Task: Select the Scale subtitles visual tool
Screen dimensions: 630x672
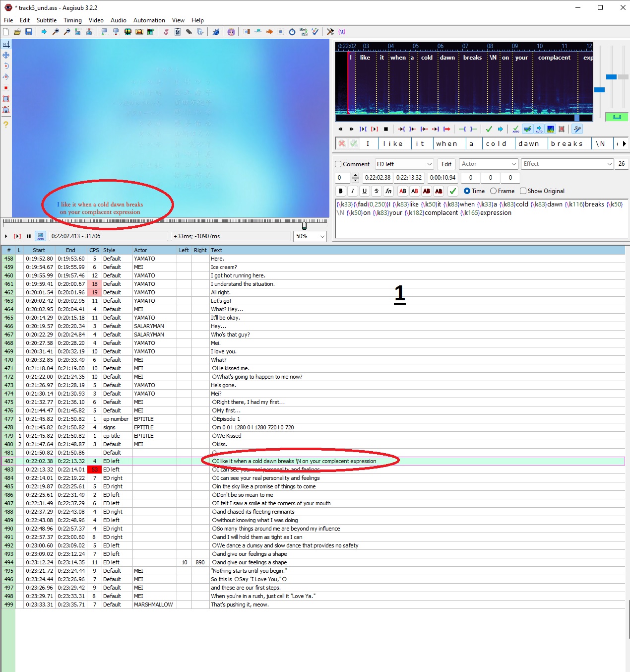Action: tap(6, 88)
